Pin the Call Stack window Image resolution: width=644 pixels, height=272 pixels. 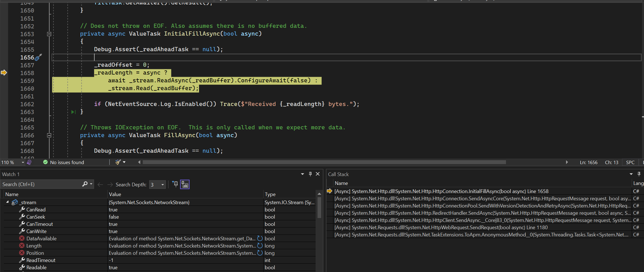pos(639,174)
